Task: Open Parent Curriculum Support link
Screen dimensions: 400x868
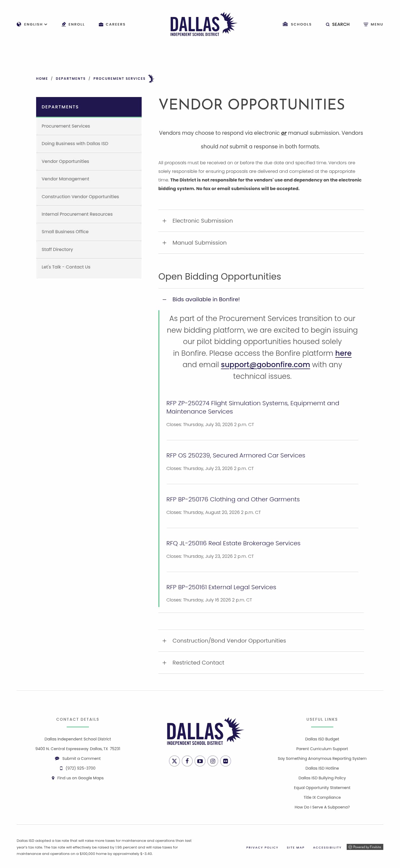Action: 322,749
